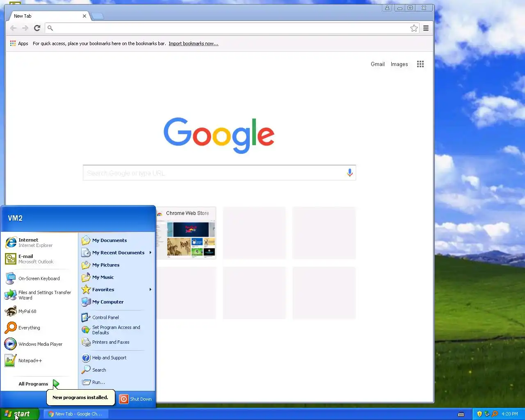Viewport: 525px width, 420px height.
Task: Click Everything magnifier tray icon
Action: click(x=495, y=414)
